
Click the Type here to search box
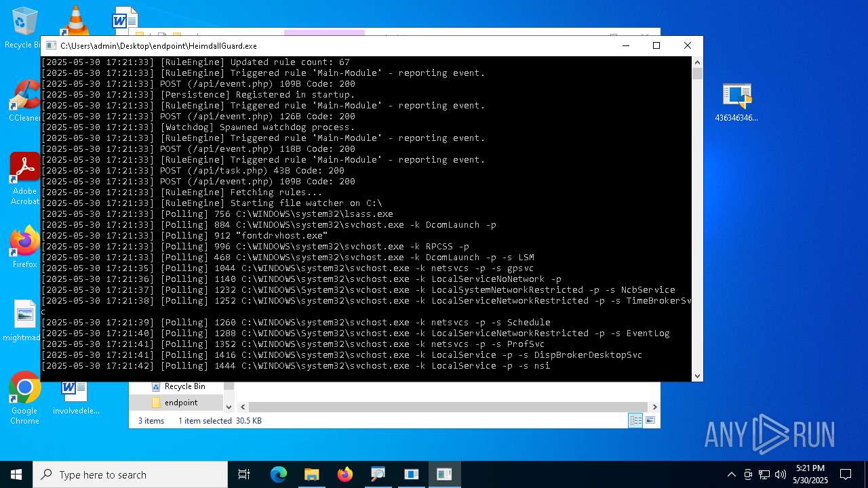[130, 474]
